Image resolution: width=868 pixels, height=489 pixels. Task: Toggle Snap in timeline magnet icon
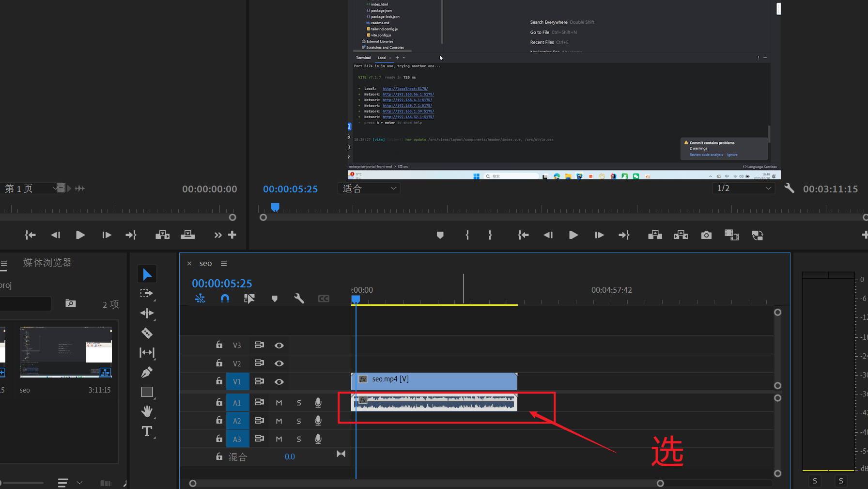click(225, 299)
